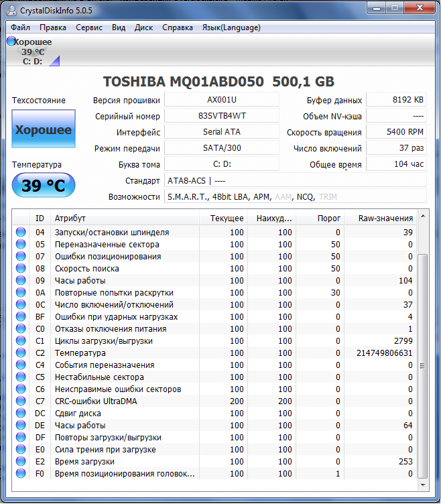Click the buffer size field 8192 KB
This screenshot has height=504, width=441.
tap(396, 100)
